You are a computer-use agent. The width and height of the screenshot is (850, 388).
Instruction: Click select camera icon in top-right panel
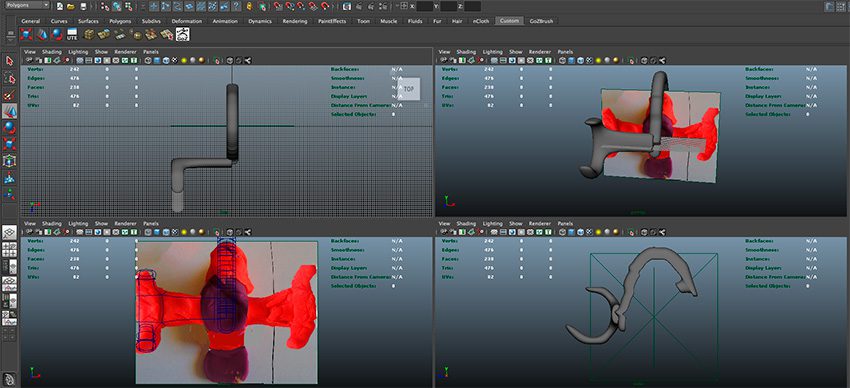click(x=443, y=60)
